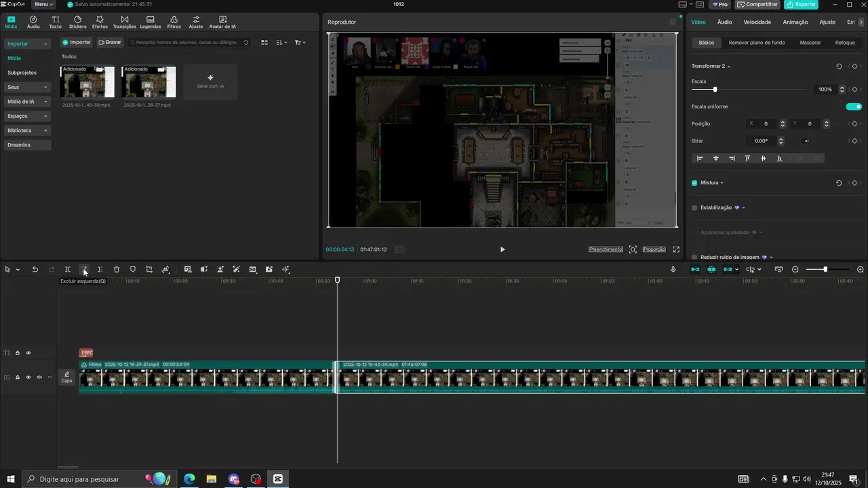Open the Stickers panel

pyautogui.click(x=77, y=22)
